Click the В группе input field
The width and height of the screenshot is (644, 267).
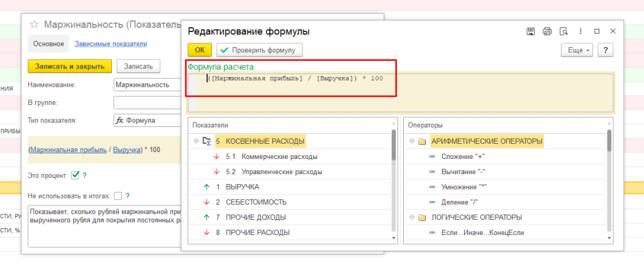point(147,102)
